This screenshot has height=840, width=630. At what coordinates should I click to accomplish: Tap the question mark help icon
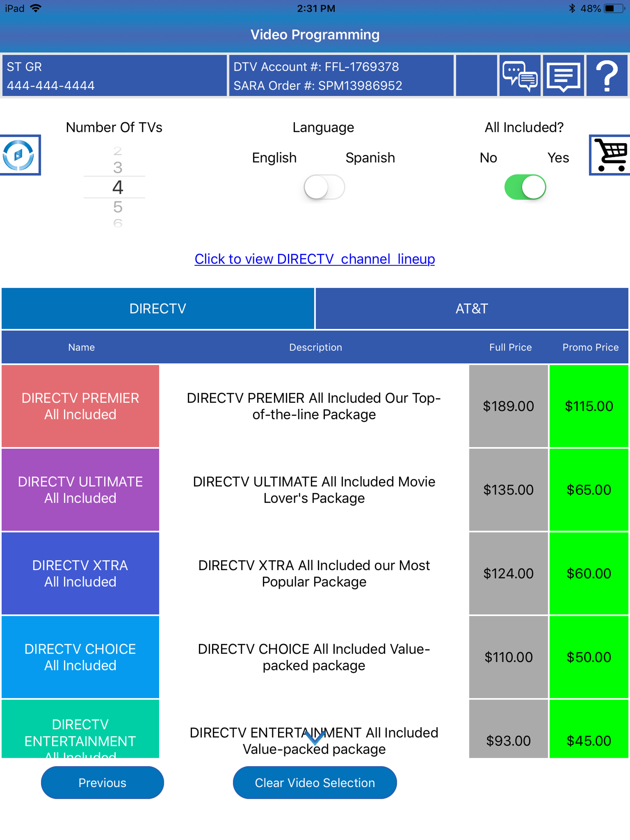click(x=607, y=76)
